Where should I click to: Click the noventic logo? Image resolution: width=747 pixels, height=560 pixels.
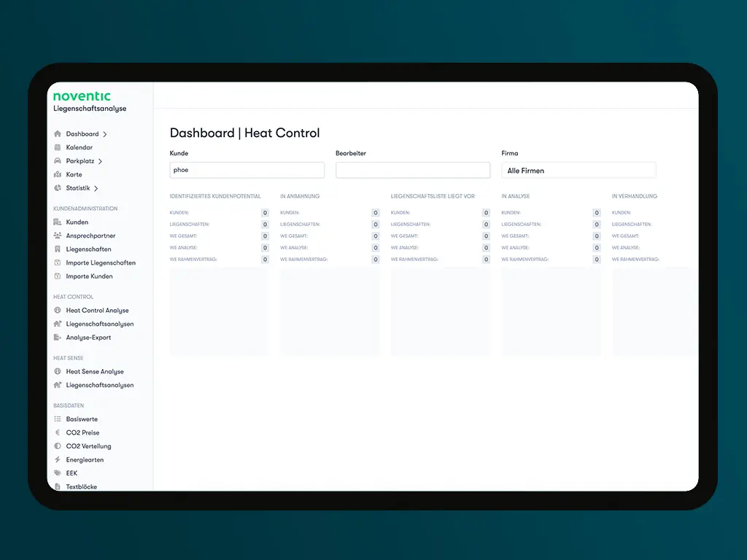point(82,96)
